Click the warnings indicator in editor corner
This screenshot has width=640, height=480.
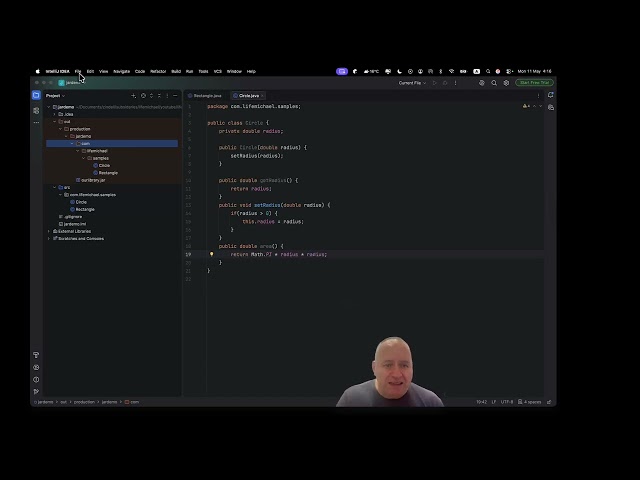526,106
